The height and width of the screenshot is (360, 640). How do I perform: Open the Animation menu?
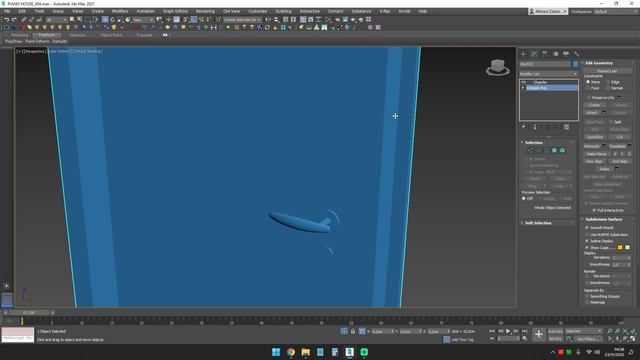(x=146, y=11)
